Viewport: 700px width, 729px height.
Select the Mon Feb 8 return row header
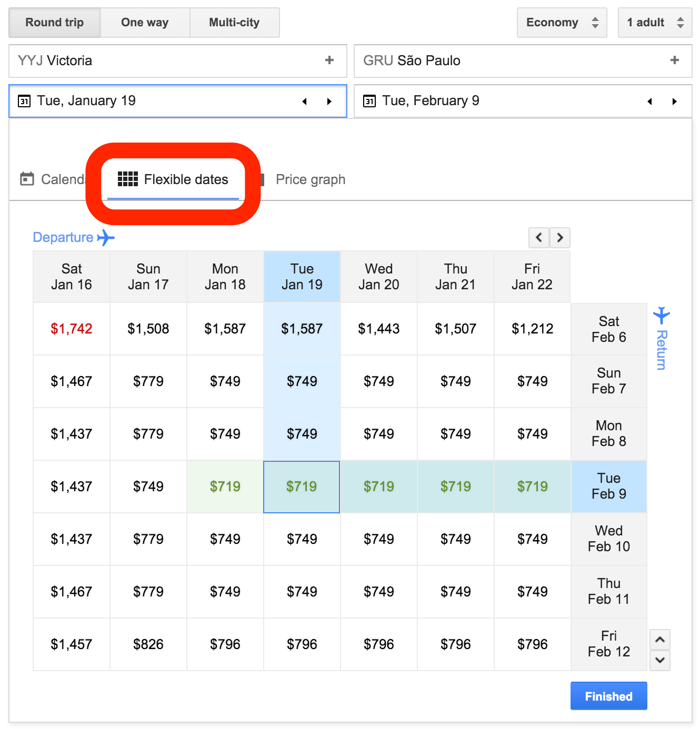click(x=609, y=433)
